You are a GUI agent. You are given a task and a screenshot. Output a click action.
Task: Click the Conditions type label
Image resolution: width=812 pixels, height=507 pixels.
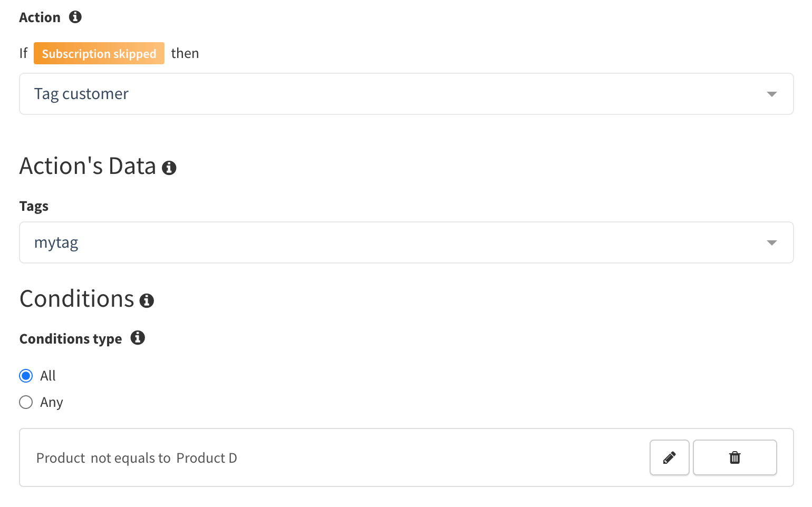(71, 339)
